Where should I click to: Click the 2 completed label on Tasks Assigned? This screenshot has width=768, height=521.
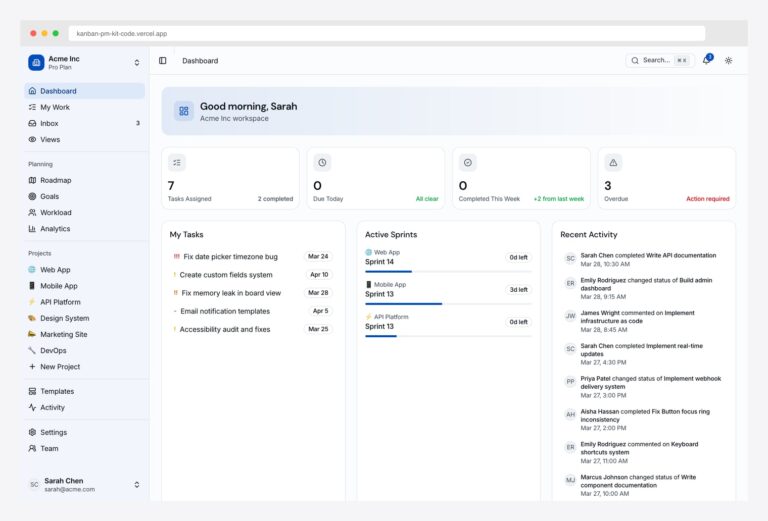pos(275,199)
